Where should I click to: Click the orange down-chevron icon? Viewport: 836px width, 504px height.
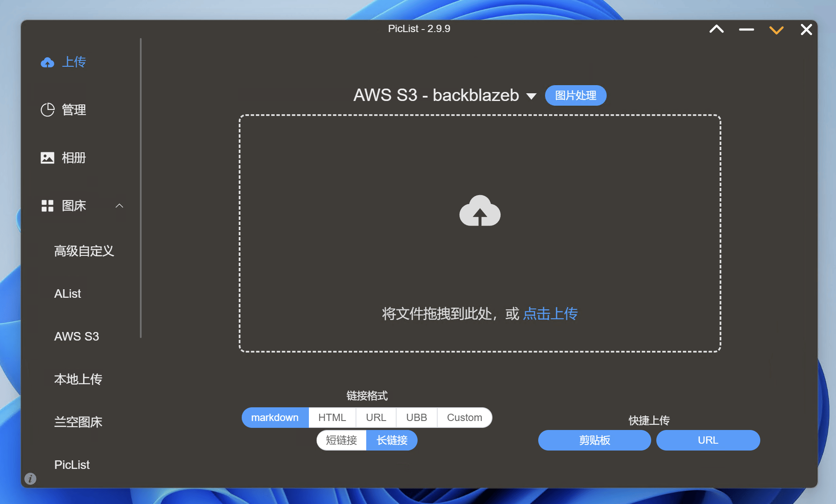[776, 30]
